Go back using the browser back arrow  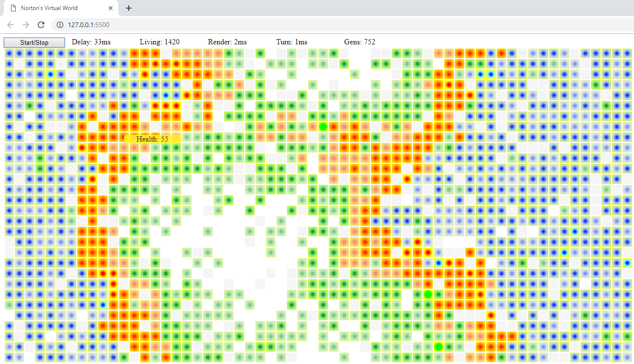(10, 25)
